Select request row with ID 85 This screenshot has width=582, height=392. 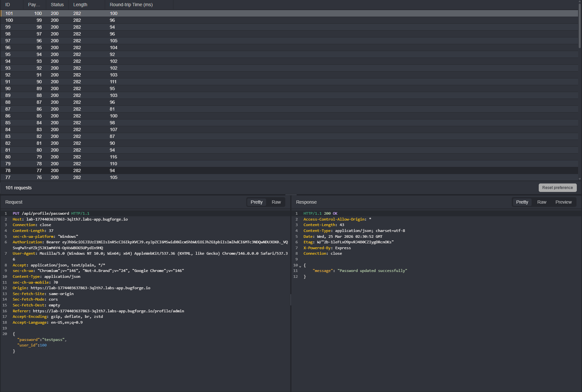(x=289, y=123)
